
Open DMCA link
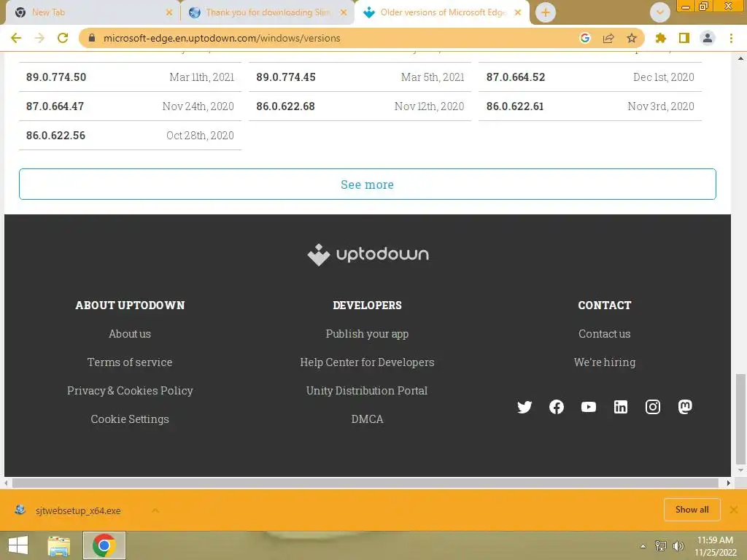(368, 419)
